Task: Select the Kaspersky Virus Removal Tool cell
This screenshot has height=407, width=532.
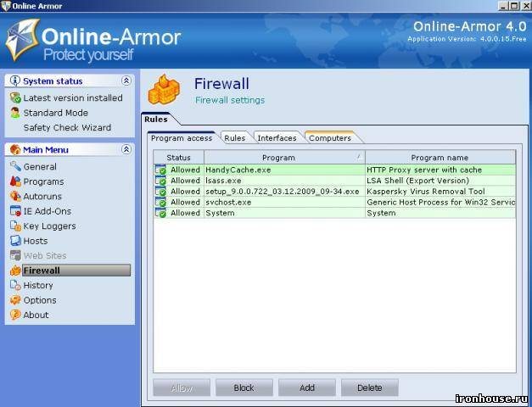Action: click(x=440, y=192)
